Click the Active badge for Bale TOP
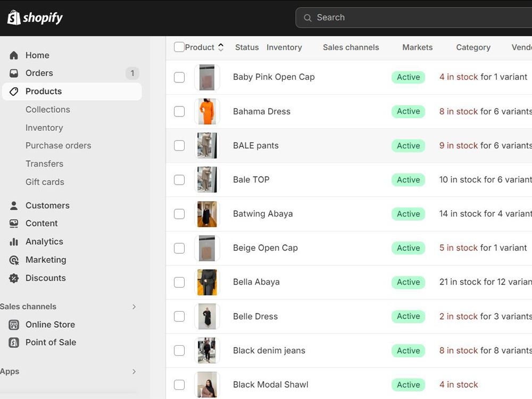Screen dimensions: 532x399 409,180
